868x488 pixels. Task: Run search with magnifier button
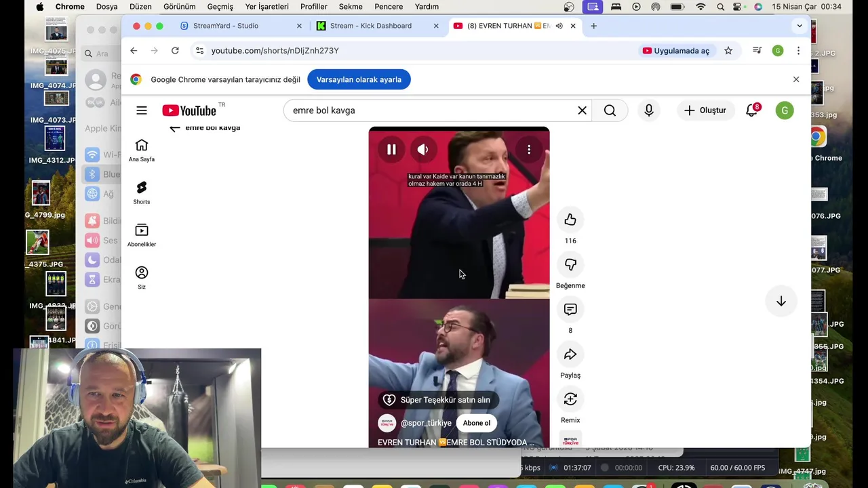click(610, 110)
